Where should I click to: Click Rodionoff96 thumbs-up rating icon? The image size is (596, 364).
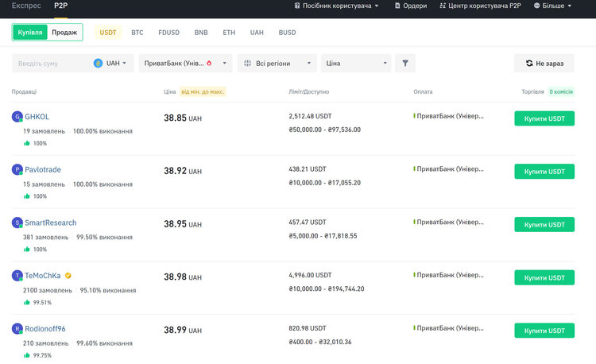click(26, 355)
